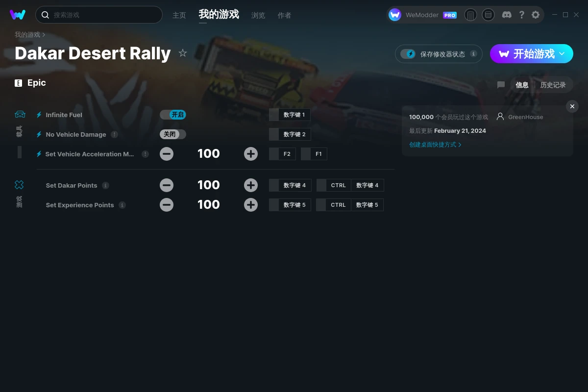
Task: Open the Discord icon in the top bar
Action: point(507,15)
